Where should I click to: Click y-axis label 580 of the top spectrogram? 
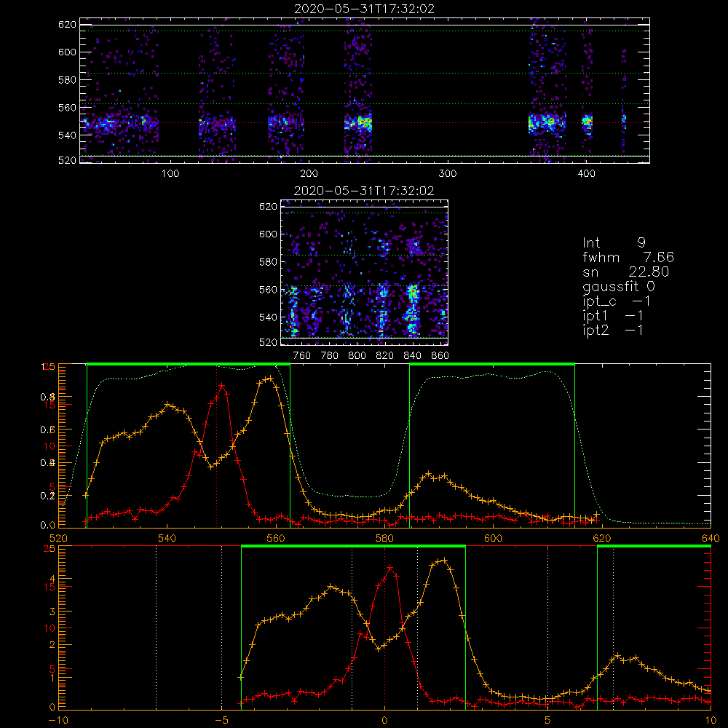click(x=67, y=80)
